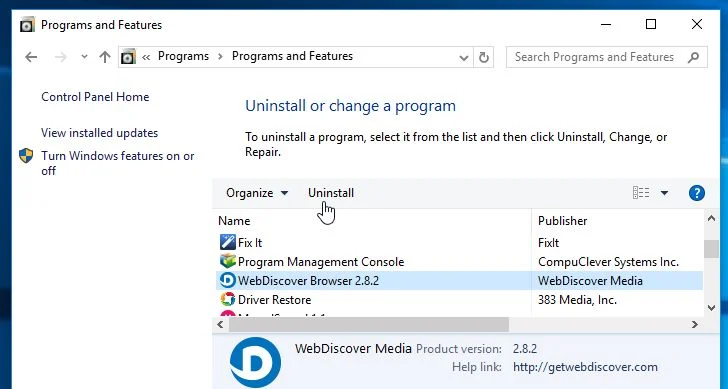The image size is (728, 389).
Task: Click the large WebDiscover logo in details pane
Action: click(255, 362)
